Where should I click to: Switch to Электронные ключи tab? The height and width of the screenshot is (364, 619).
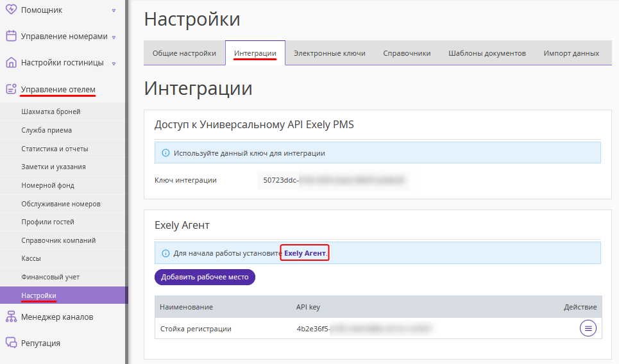tap(330, 53)
